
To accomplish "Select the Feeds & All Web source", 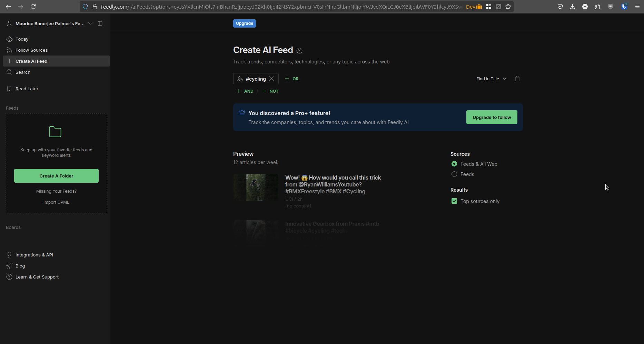I will (x=454, y=164).
